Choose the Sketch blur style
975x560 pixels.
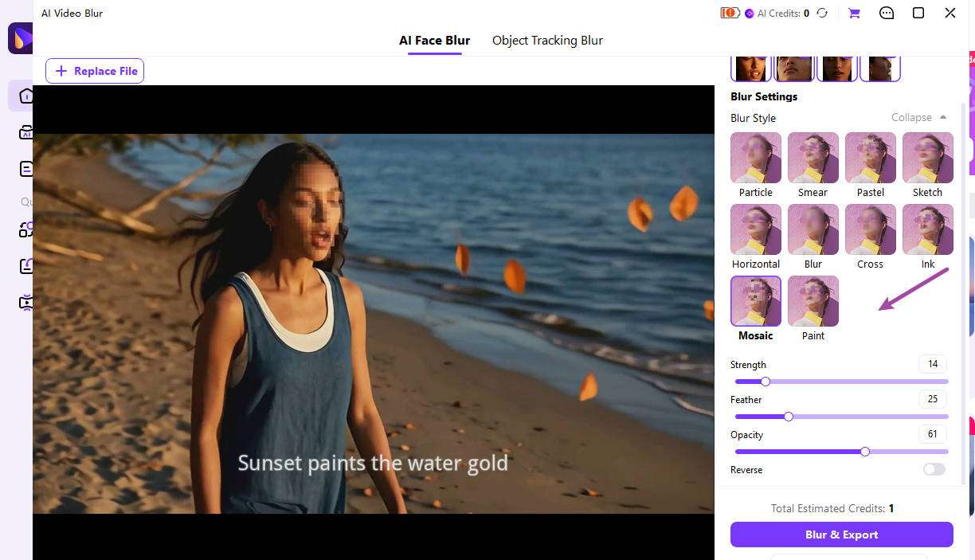(928, 158)
